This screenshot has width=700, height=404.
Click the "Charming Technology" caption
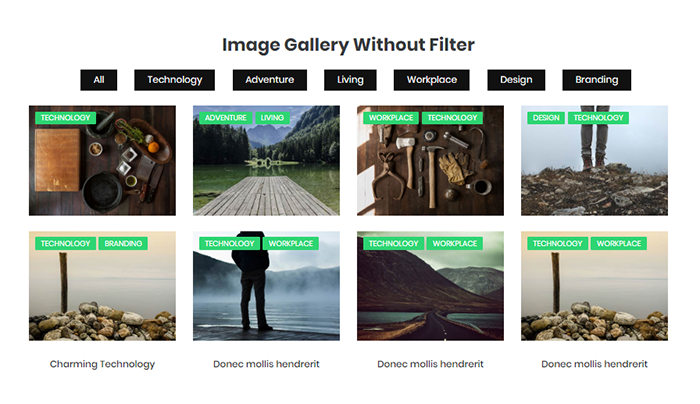(x=102, y=364)
